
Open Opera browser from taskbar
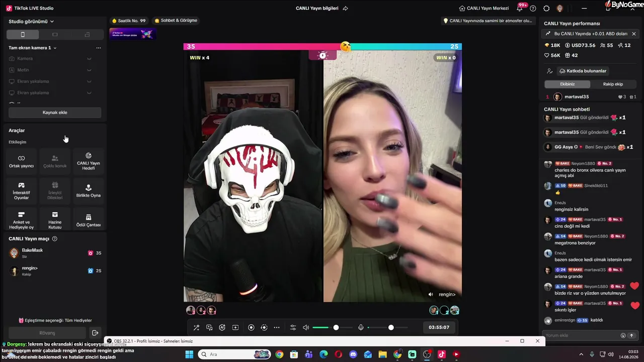click(339, 354)
